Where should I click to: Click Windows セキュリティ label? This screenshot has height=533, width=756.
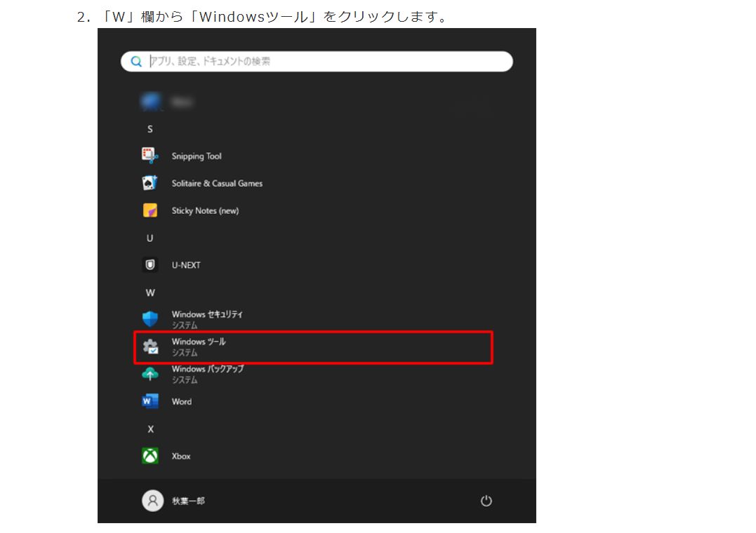click(x=207, y=314)
